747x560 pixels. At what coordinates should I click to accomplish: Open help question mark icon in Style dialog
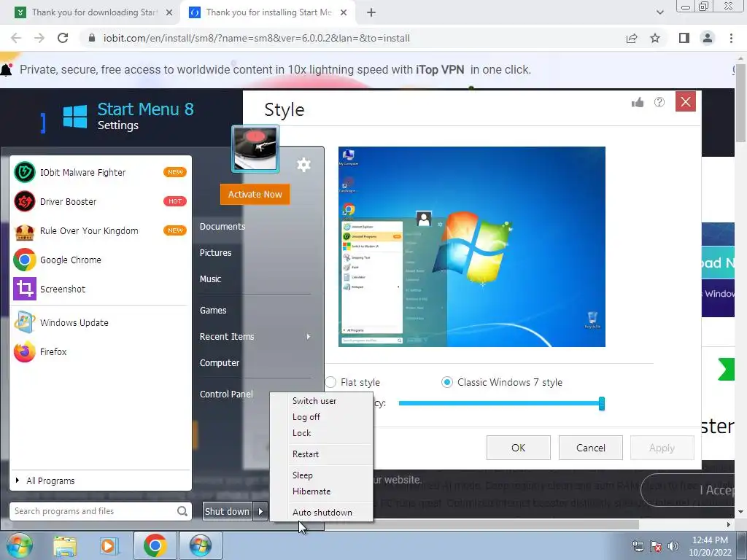pyautogui.click(x=659, y=102)
